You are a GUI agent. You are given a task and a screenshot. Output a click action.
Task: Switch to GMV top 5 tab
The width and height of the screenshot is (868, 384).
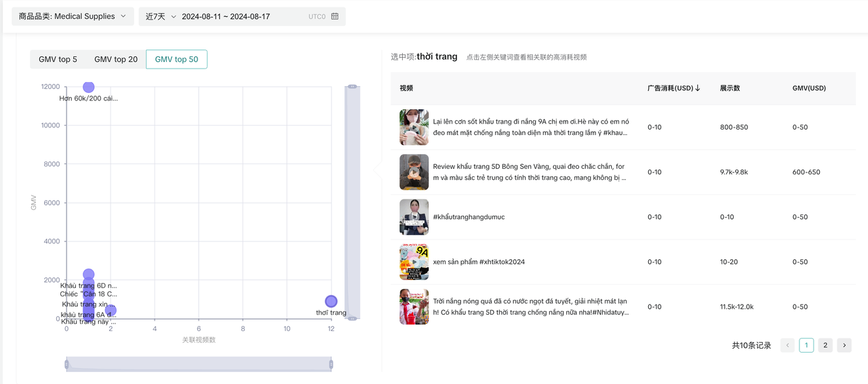tap(58, 60)
